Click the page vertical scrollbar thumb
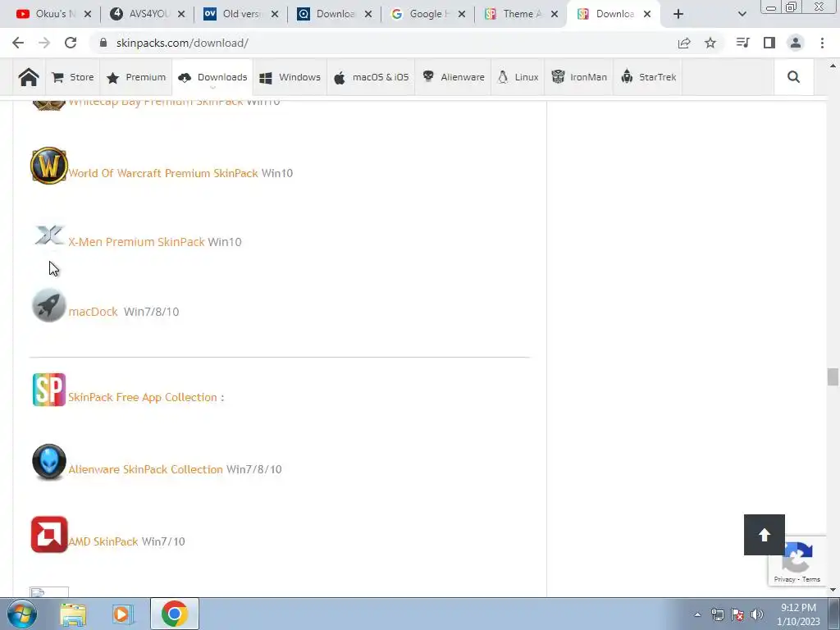Viewport: 840px width, 630px height. pyautogui.click(x=832, y=377)
